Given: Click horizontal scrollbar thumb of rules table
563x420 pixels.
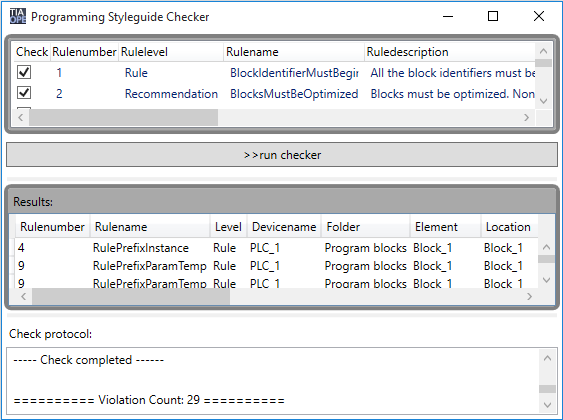Looking at the screenshot, I should (124, 117).
